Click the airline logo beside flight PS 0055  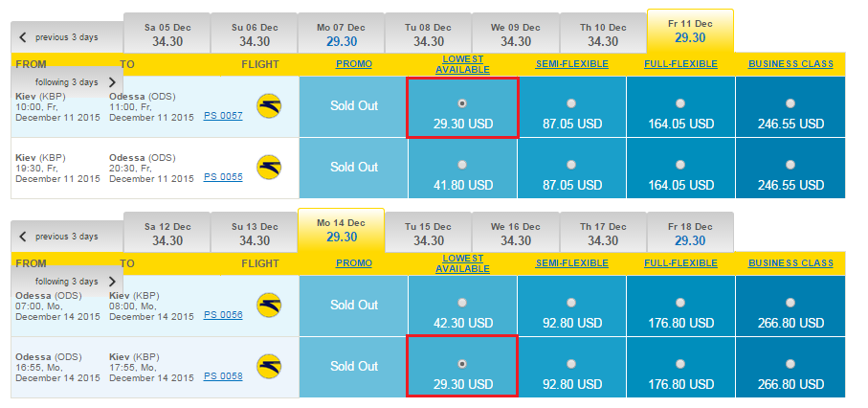(x=269, y=167)
